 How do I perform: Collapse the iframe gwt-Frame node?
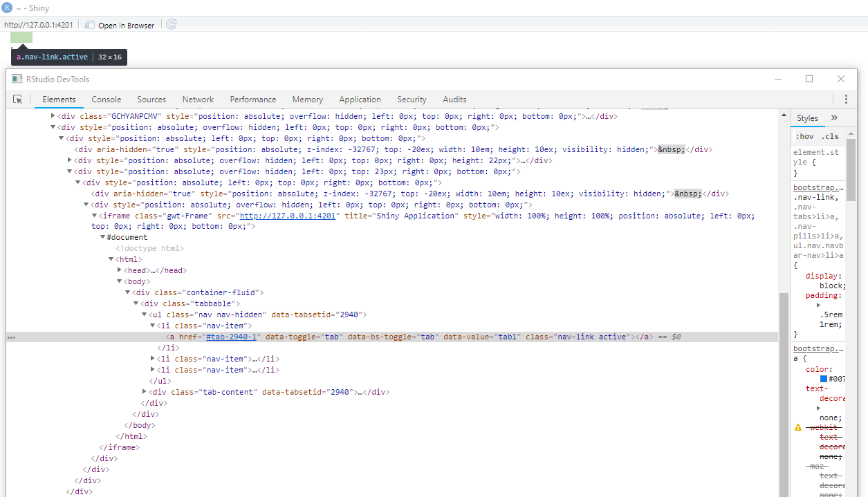(93, 215)
